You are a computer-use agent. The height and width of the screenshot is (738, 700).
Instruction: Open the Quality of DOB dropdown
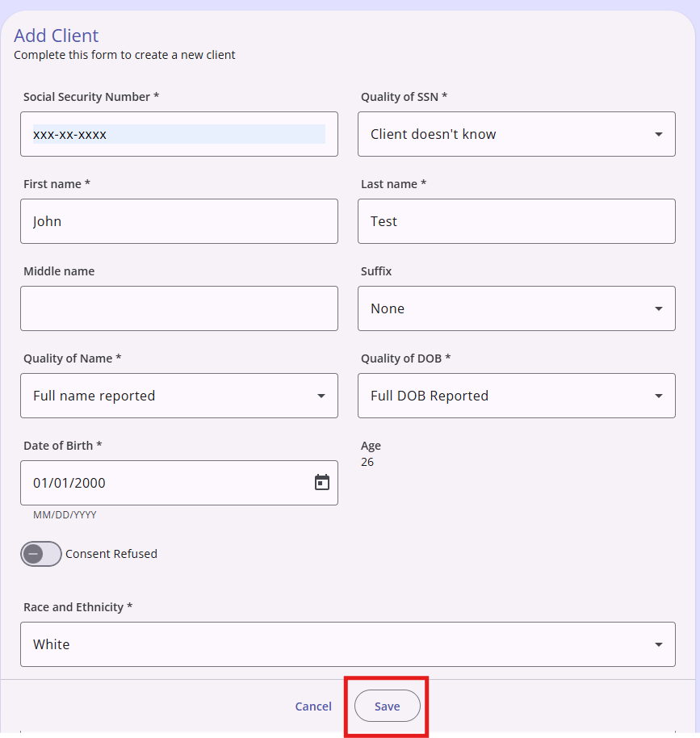[517, 396]
